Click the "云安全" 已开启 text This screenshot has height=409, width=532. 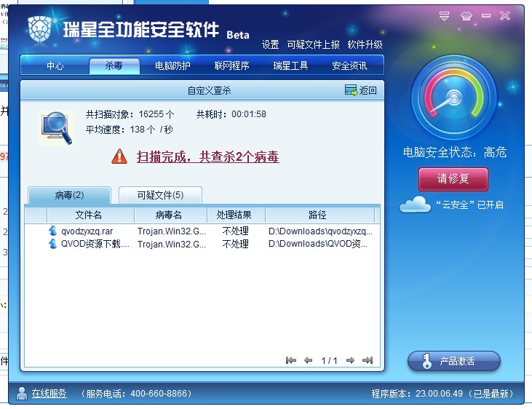click(x=469, y=204)
